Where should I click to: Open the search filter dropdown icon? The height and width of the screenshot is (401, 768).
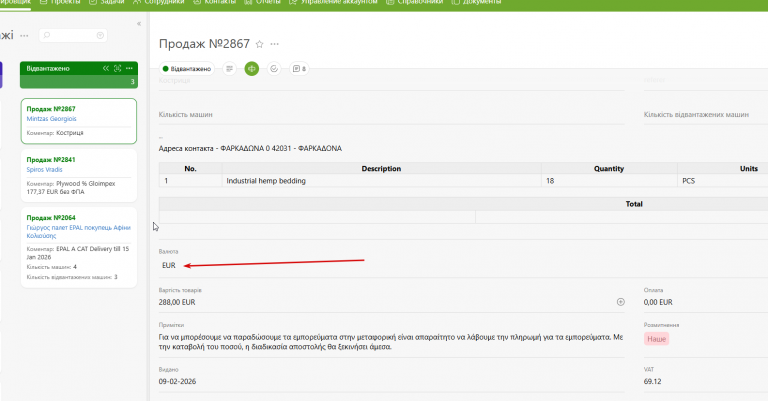100,35
